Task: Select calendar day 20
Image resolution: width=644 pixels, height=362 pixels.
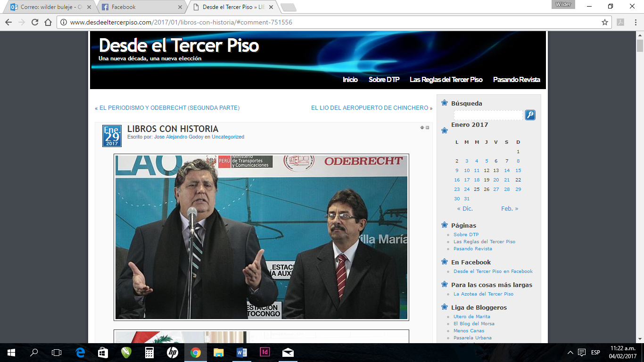Action: point(496,180)
